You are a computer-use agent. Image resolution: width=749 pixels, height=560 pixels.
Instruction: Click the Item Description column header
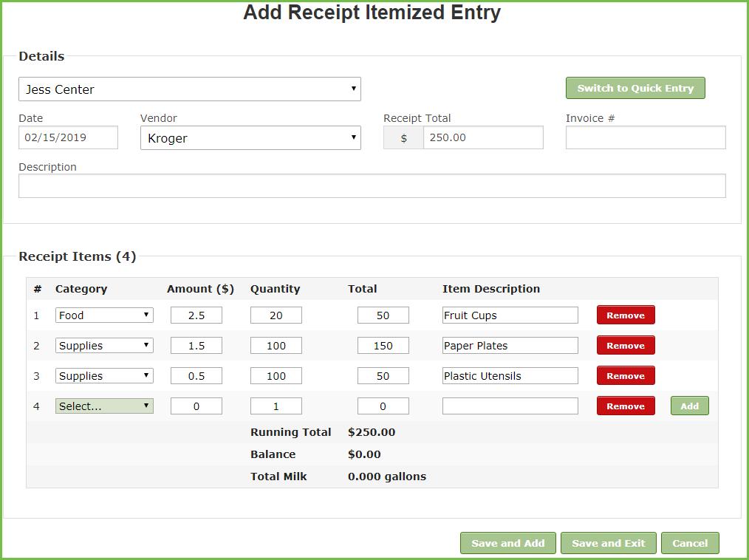(491, 289)
